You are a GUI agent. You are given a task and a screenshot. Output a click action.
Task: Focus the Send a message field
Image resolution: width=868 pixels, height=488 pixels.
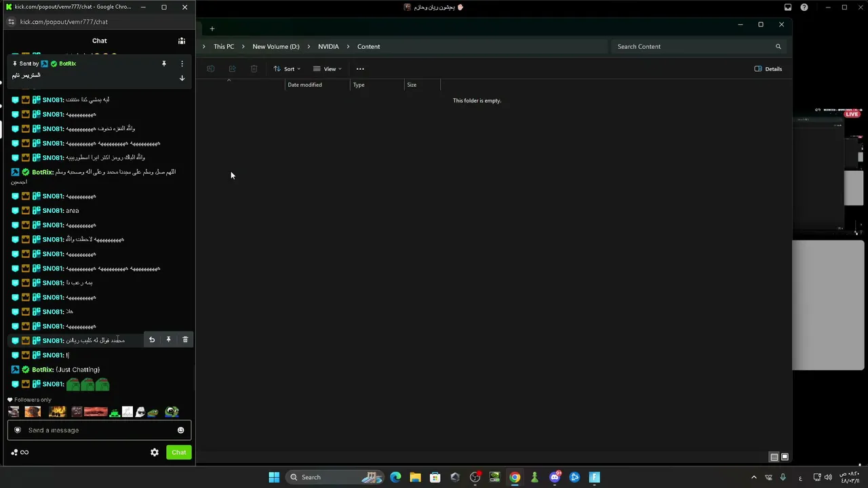click(x=99, y=430)
